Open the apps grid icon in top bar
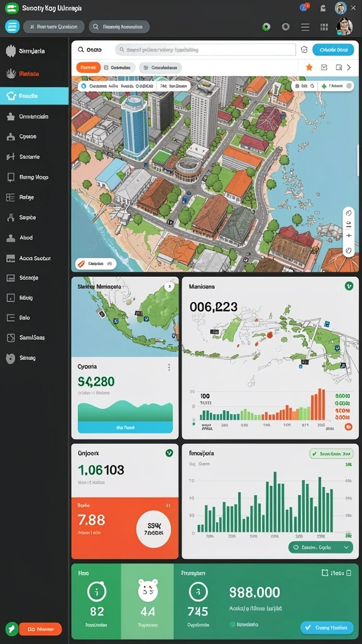Screen dimensions: 362x644 tap(324, 27)
